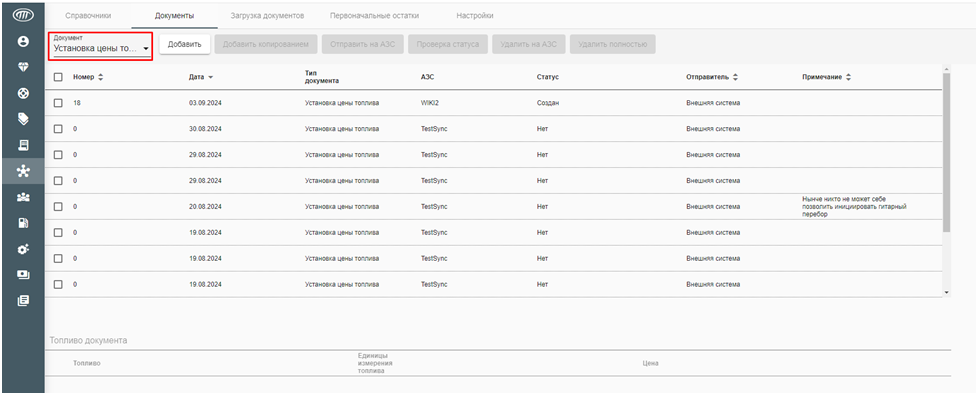978x395 pixels.
Task: Check the box for document number 18
Action: (58, 103)
